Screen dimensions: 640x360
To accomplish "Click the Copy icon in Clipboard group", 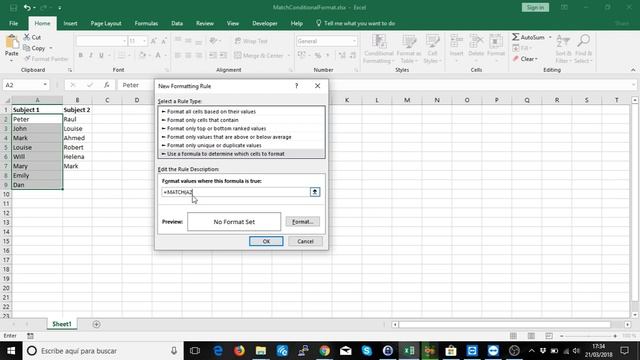I will click(27, 48).
